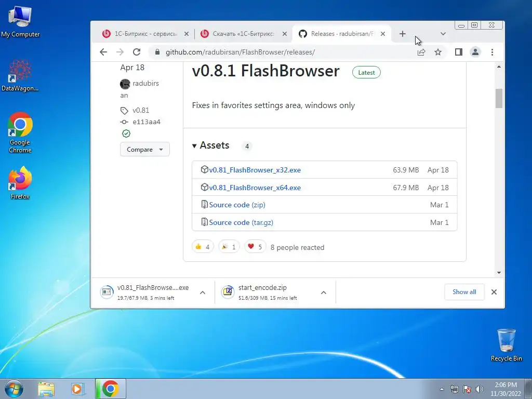Click the package icon beside x64.exe
532x399 pixels.
(204, 187)
